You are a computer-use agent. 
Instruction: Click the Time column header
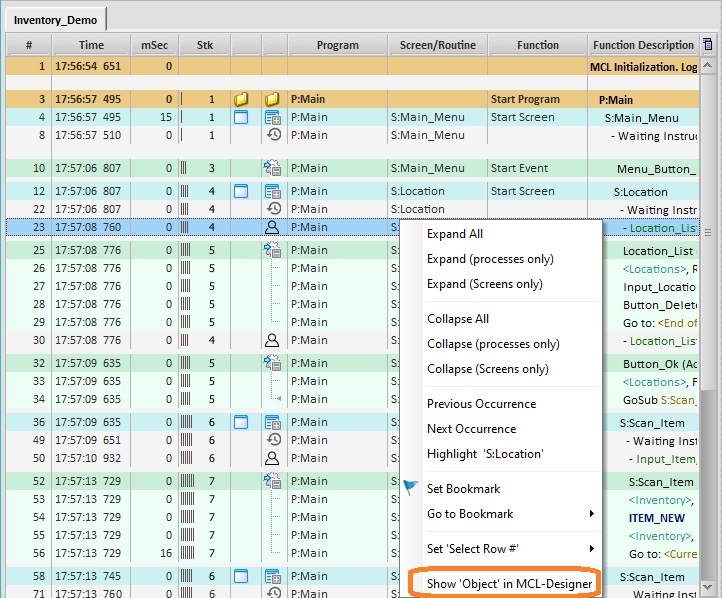point(91,45)
